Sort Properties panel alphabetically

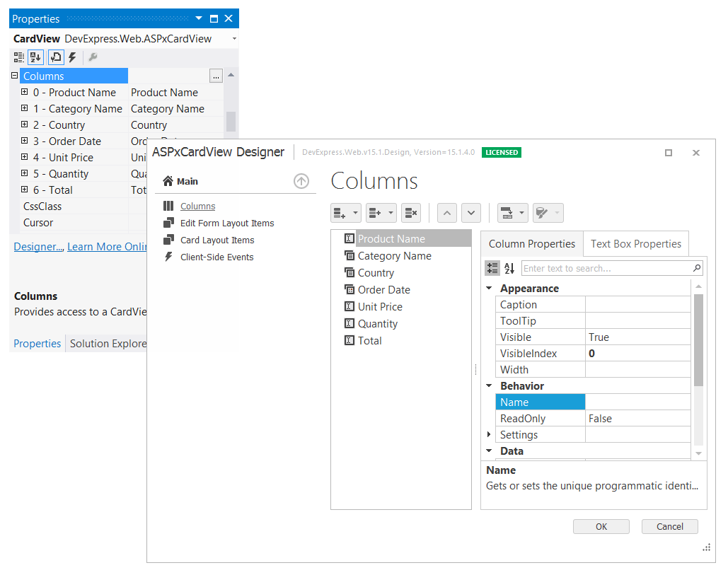click(36, 57)
